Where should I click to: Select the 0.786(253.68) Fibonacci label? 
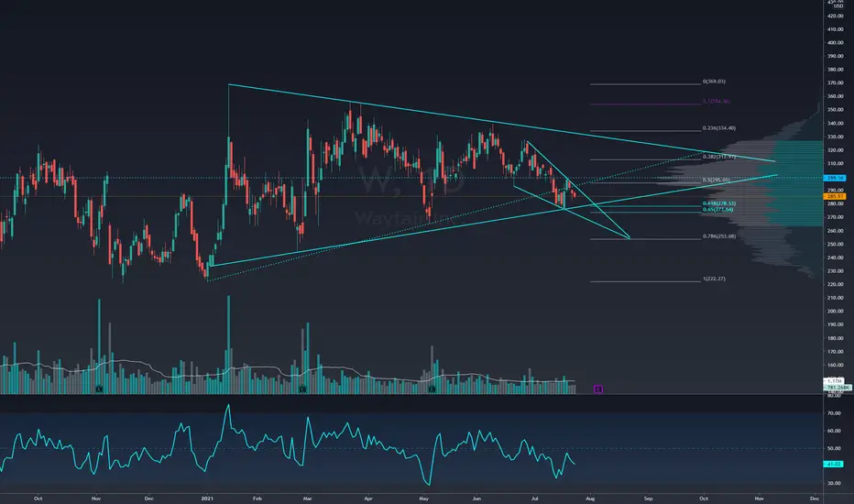pos(719,236)
